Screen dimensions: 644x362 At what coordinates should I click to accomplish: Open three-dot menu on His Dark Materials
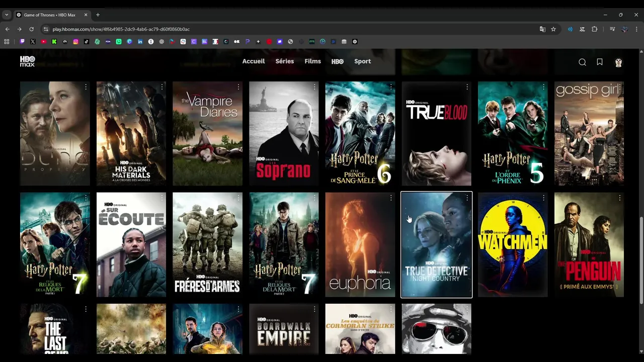(x=162, y=87)
